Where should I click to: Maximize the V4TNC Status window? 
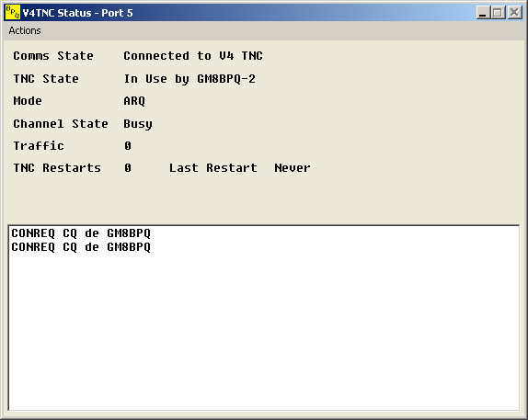click(x=498, y=13)
